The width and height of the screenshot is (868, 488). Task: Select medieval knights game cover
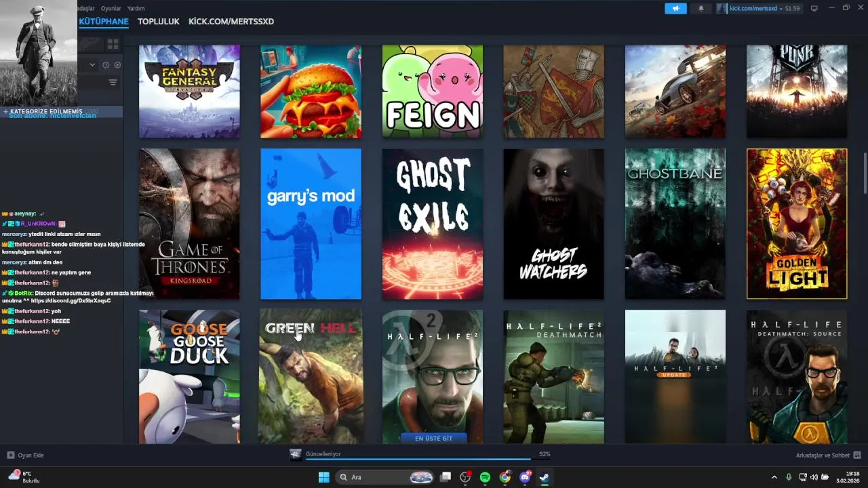pos(553,91)
